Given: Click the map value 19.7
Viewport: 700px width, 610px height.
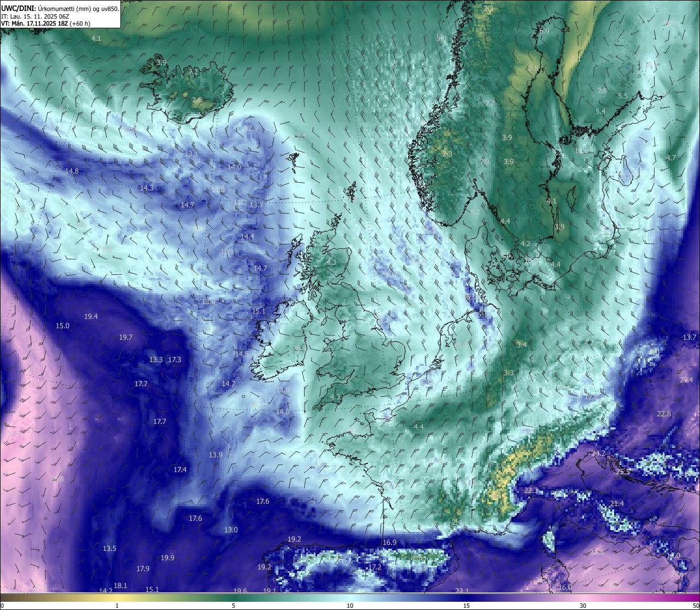Looking at the screenshot, I should point(126,337).
